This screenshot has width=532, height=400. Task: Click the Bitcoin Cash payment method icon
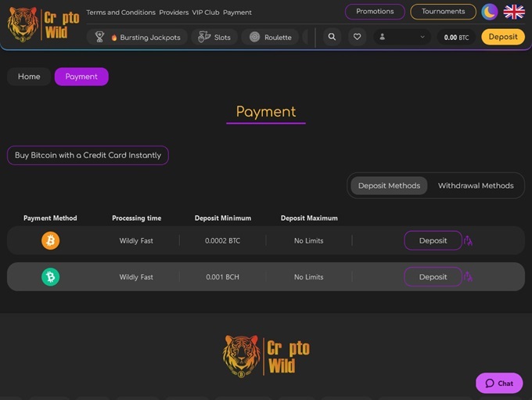coord(50,277)
